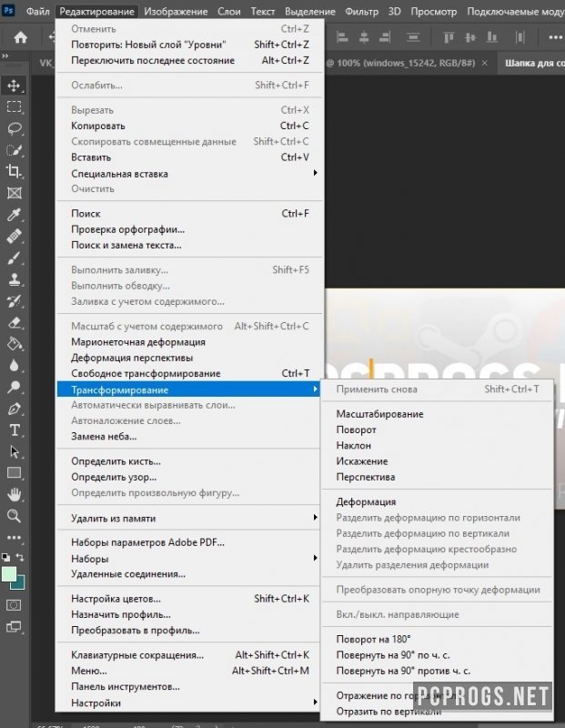Select the Healing Brush tool

[x=14, y=236]
